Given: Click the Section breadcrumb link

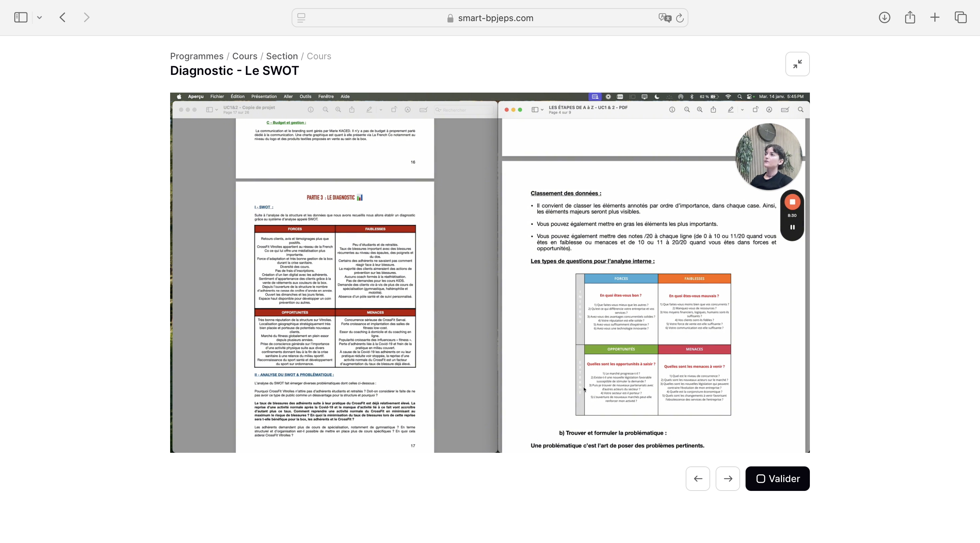Looking at the screenshot, I should click(x=281, y=56).
